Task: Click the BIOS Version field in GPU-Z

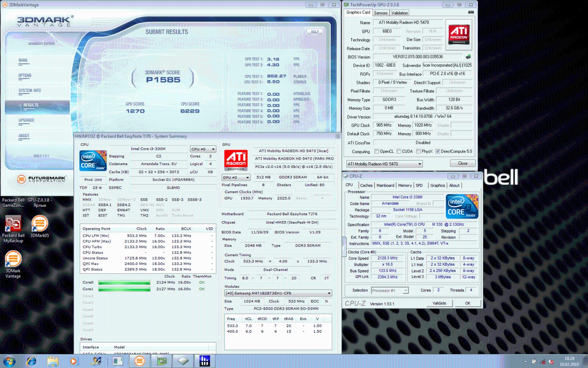Action: [418, 57]
